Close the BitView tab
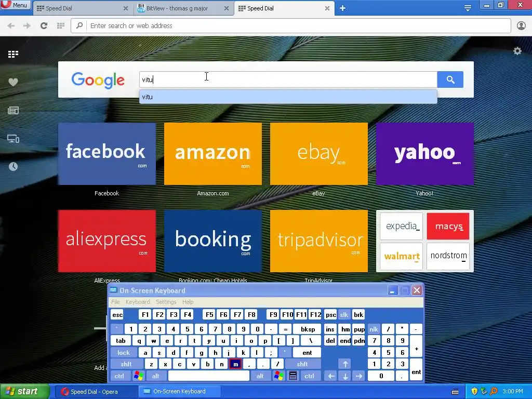 227,8
